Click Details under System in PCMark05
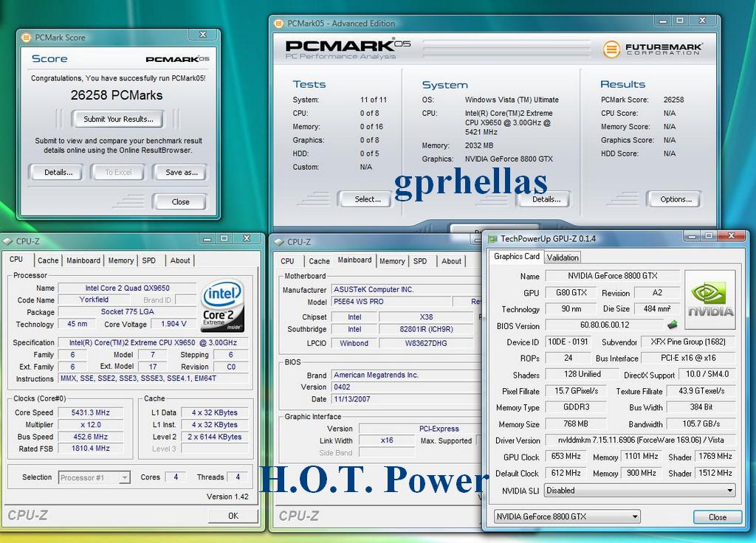The image size is (756, 543). [546, 199]
